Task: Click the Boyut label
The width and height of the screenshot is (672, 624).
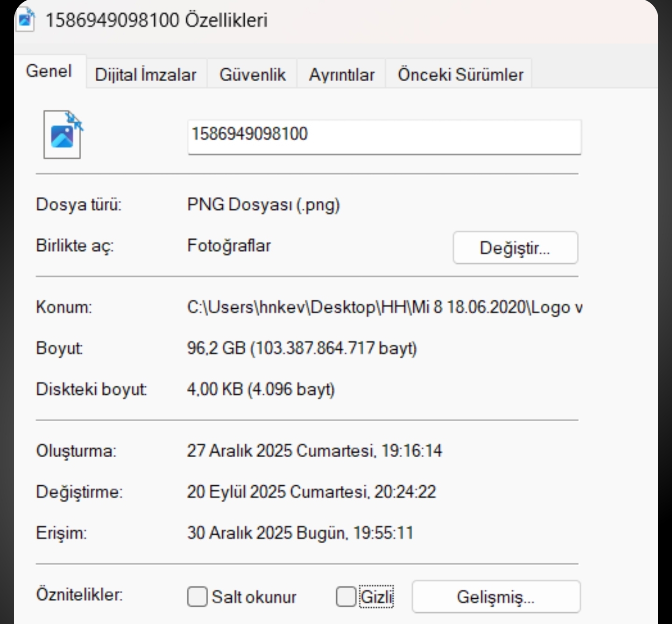Action: coord(59,348)
